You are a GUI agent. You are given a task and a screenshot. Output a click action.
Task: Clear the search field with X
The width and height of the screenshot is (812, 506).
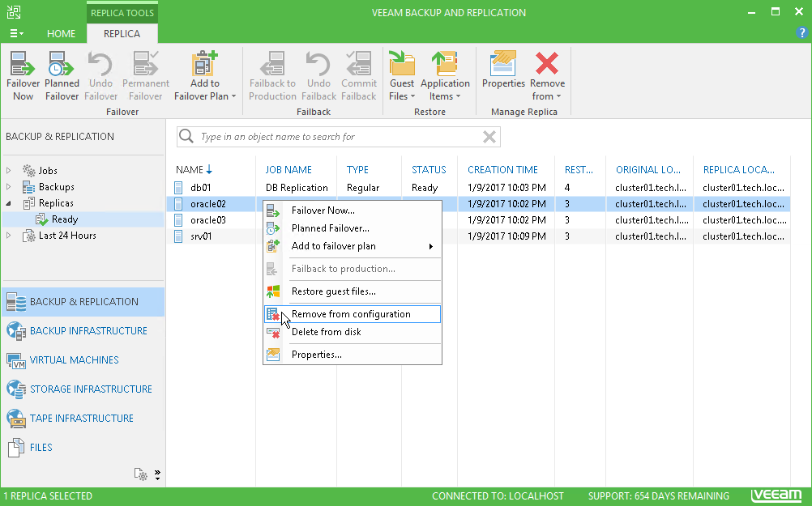click(x=489, y=137)
